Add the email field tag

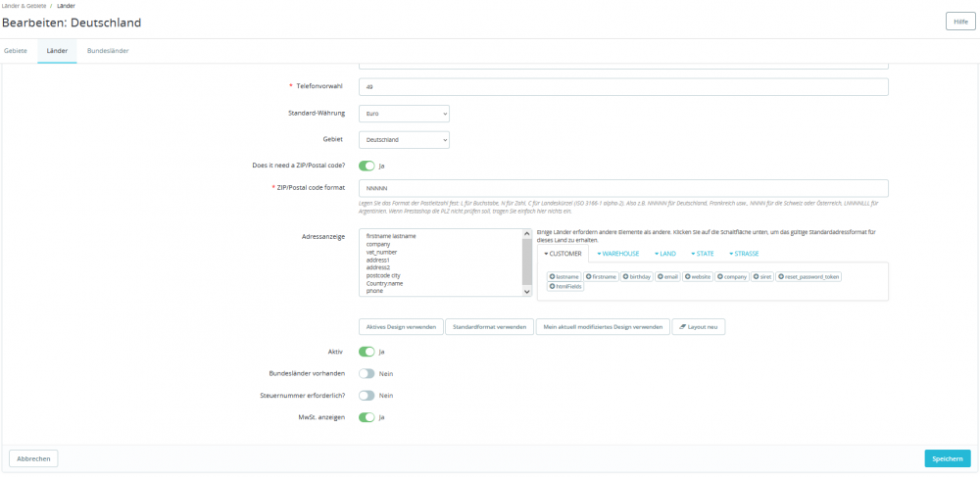(x=668, y=276)
